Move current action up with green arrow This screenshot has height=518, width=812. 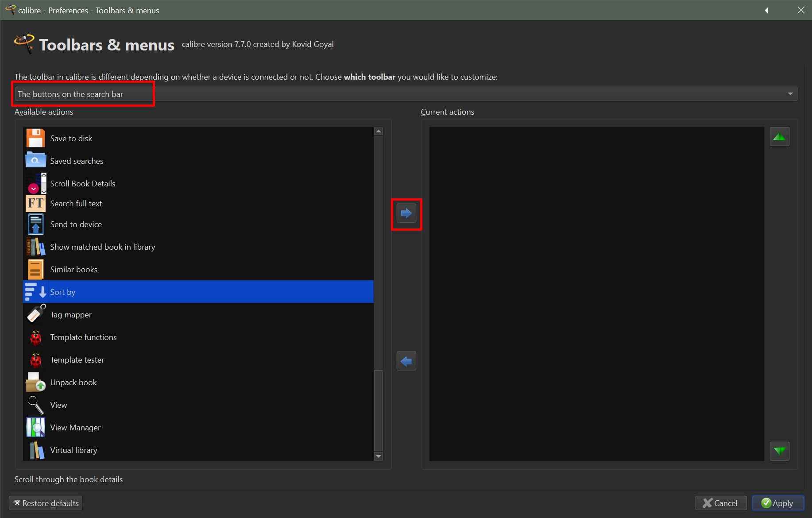click(780, 137)
